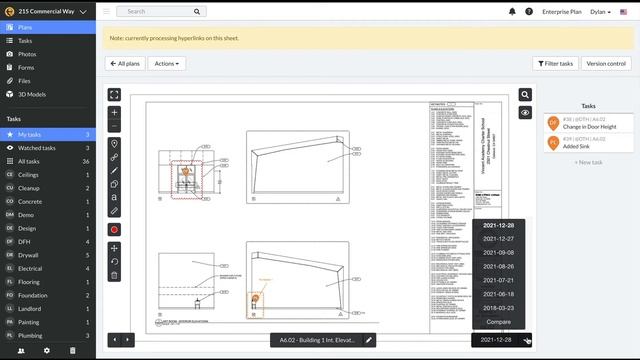Add a New task
The width and height of the screenshot is (640, 360).
click(588, 162)
